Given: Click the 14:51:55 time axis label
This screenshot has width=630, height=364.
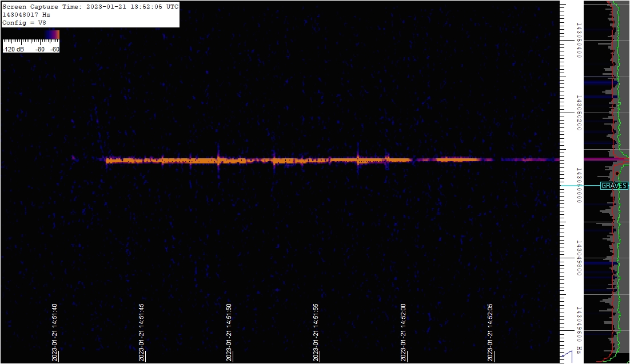Looking at the screenshot, I should 316,333.
